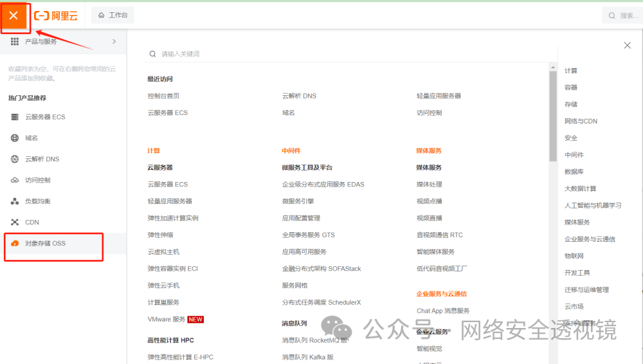Open 弹性容器实例 ECI product
The width and height of the screenshot is (643, 364).
click(x=172, y=268)
